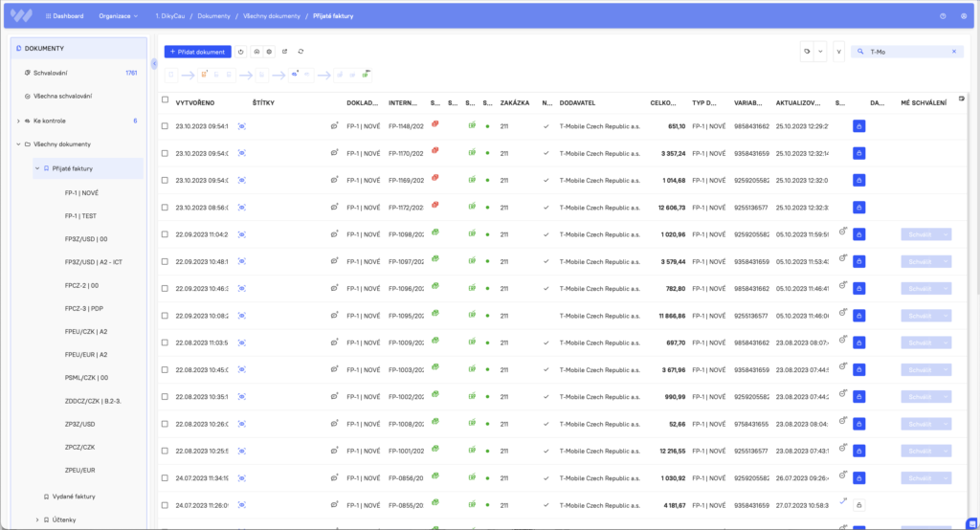Open the gear settings icon in toolbar

click(270, 52)
